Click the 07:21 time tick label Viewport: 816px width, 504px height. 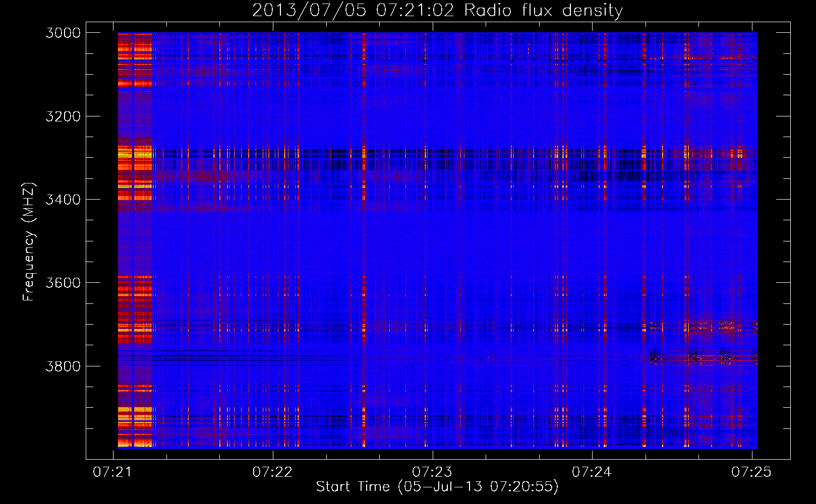(113, 472)
